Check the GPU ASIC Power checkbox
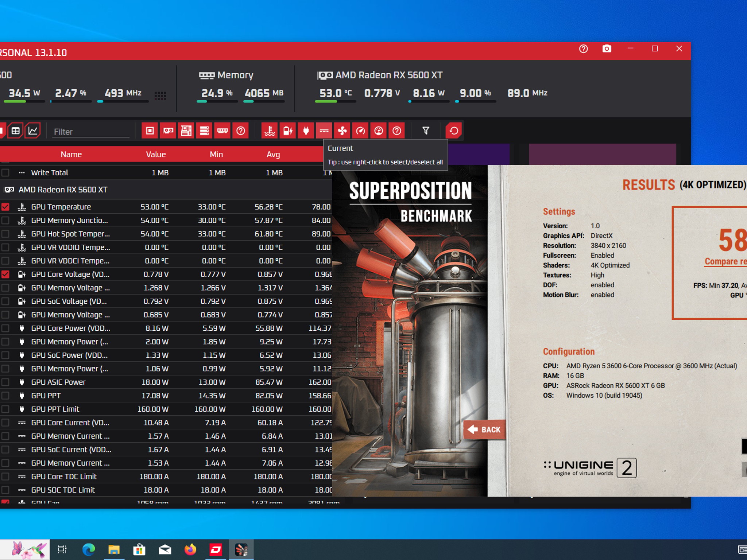 pyautogui.click(x=5, y=382)
